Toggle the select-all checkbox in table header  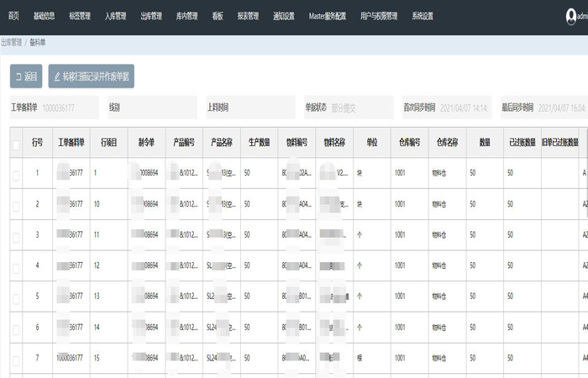tap(16, 144)
